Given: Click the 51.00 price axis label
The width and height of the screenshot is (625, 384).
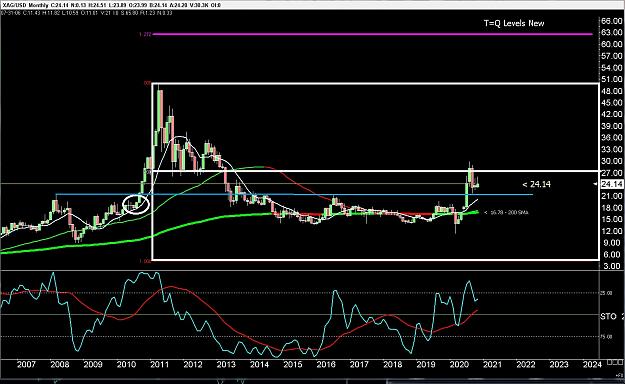Looking at the screenshot, I should (x=612, y=79).
